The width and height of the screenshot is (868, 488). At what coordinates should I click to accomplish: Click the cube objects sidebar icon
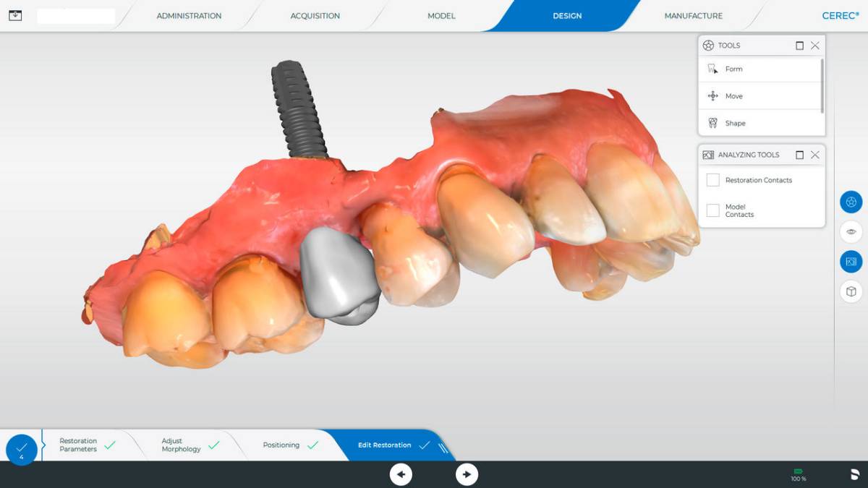pos(851,291)
